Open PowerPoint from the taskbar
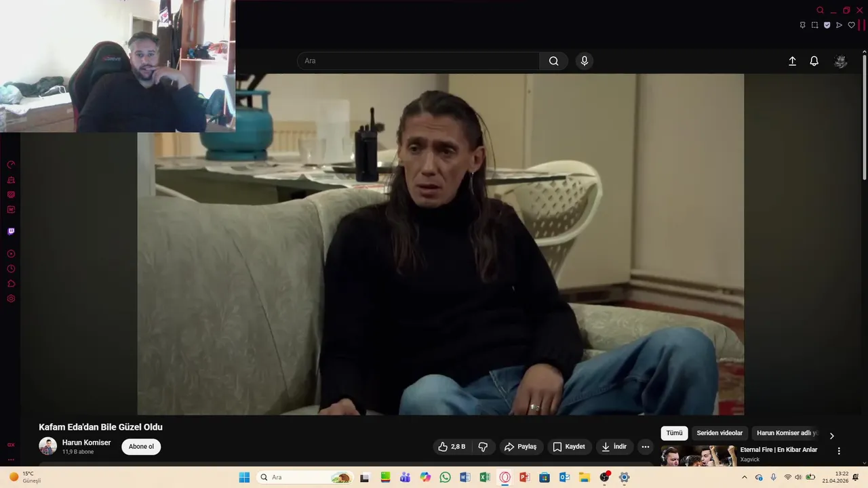 pos(524,477)
